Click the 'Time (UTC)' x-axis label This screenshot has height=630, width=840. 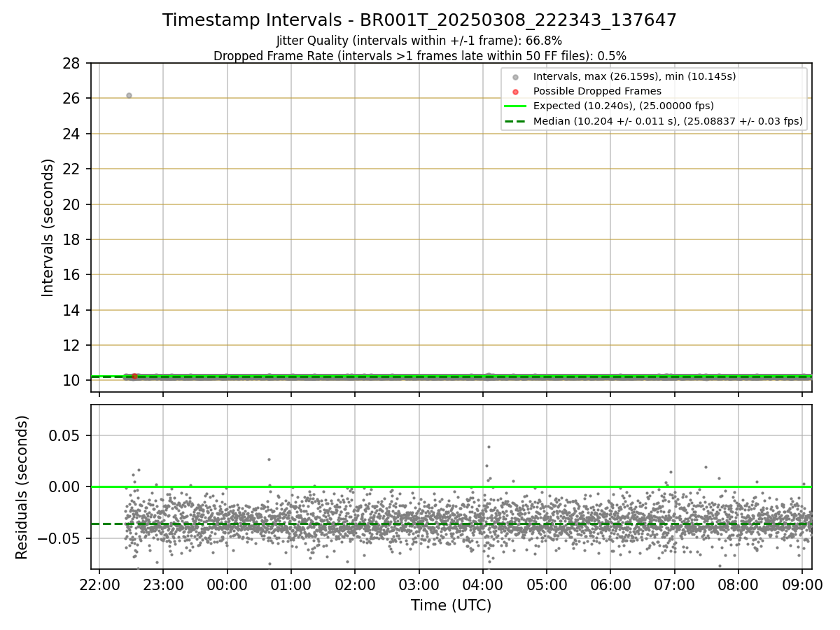(451, 605)
